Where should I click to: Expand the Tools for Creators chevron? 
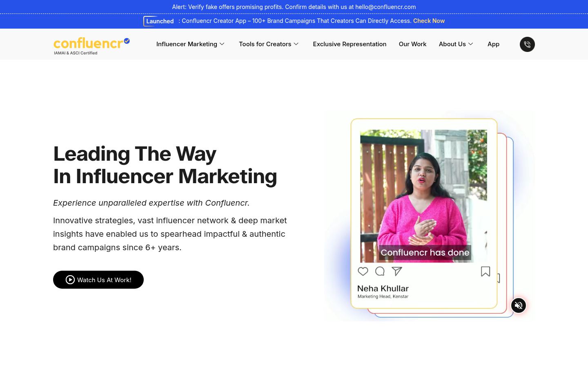pos(296,44)
